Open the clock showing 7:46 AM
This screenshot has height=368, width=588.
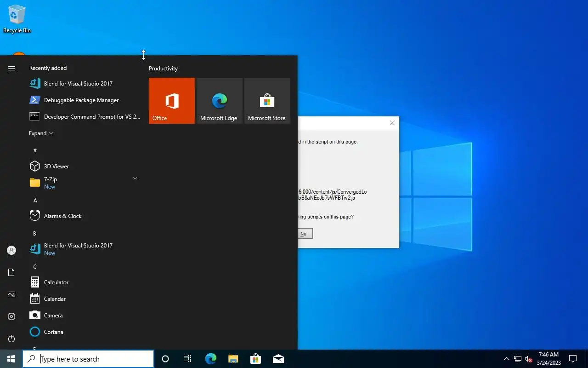pos(549,359)
